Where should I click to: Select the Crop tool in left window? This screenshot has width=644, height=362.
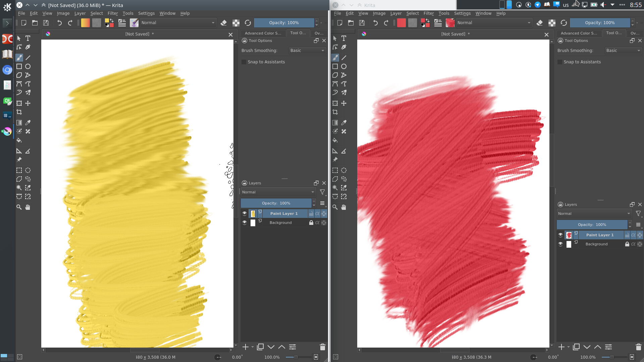pos(19,112)
